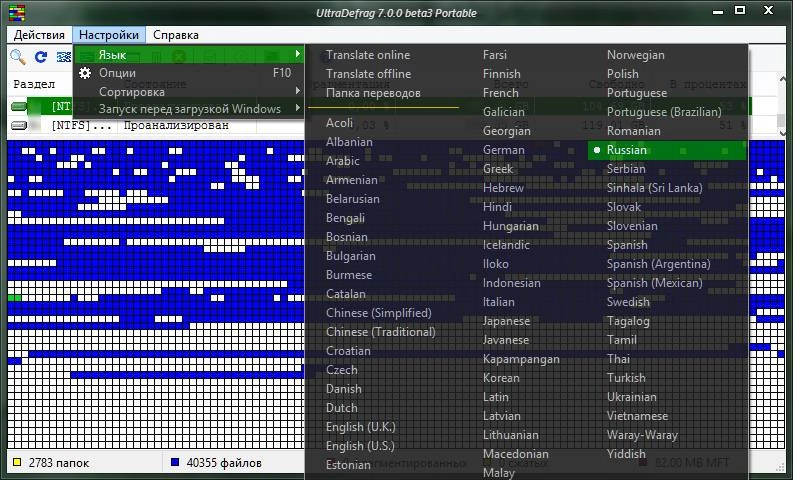The width and height of the screenshot is (793, 480).
Task: Open Папка переводов translations folder
Action: pos(373,93)
